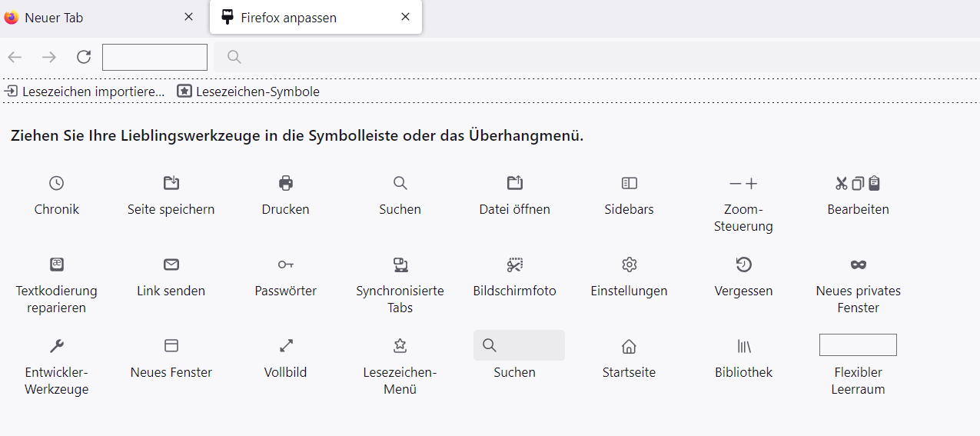The width and height of the screenshot is (980, 436).
Task: Click the reload page button
Action: [84, 57]
